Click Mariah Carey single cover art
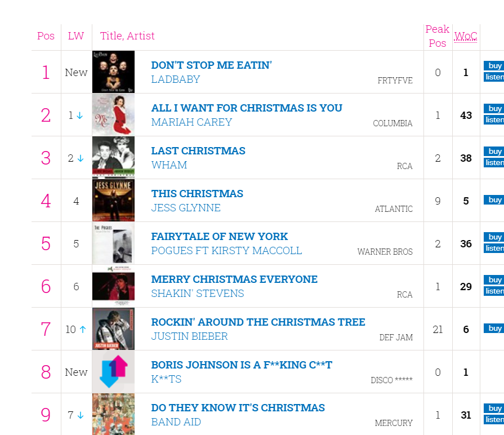This screenshot has width=504, height=435. (x=113, y=115)
